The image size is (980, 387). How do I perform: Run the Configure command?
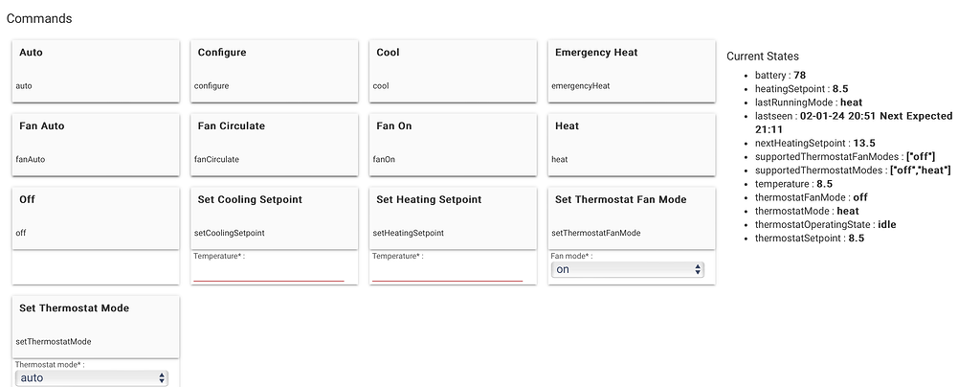[x=274, y=69]
